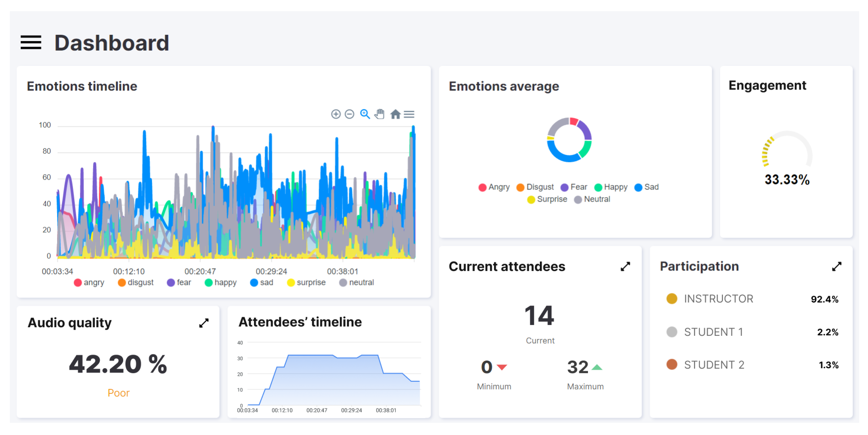Image resolution: width=868 pixels, height=435 pixels.
Task: Click the zoom in plus icon
Action: tap(336, 114)
